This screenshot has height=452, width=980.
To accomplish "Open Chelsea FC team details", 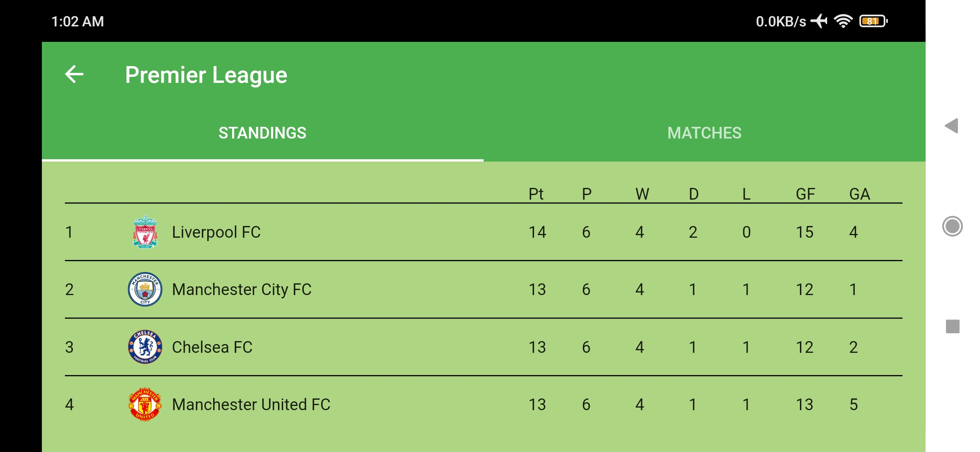I will click(x=212, y=347).
